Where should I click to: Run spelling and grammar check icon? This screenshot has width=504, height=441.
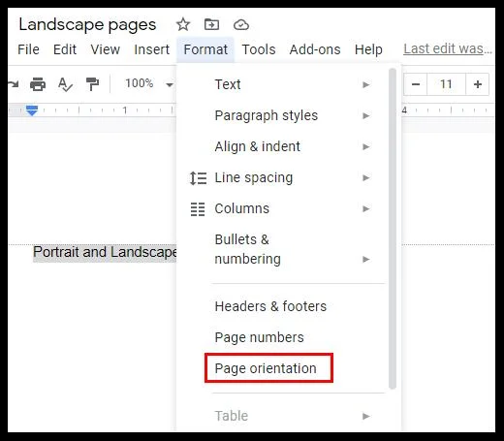pos(65,84)
